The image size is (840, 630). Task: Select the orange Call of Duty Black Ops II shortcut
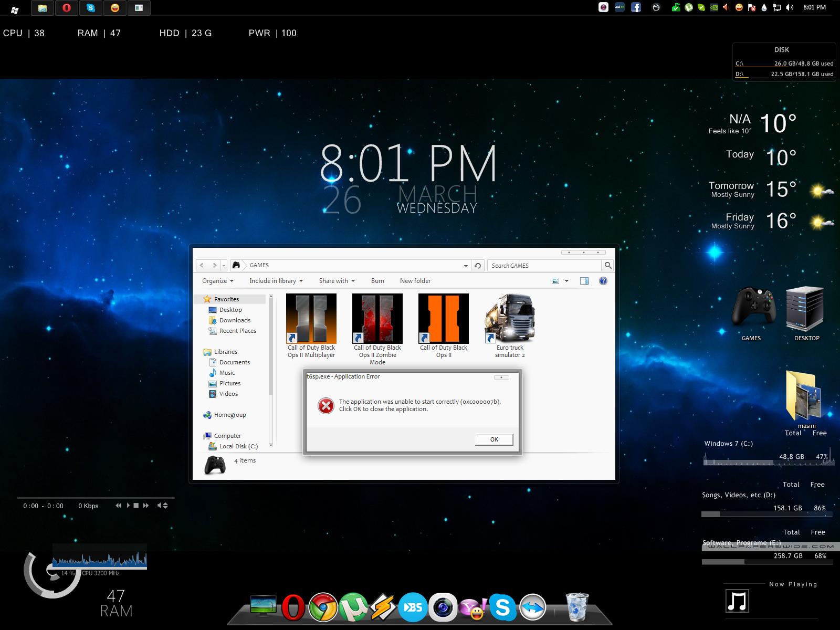[x=444, y=325]
